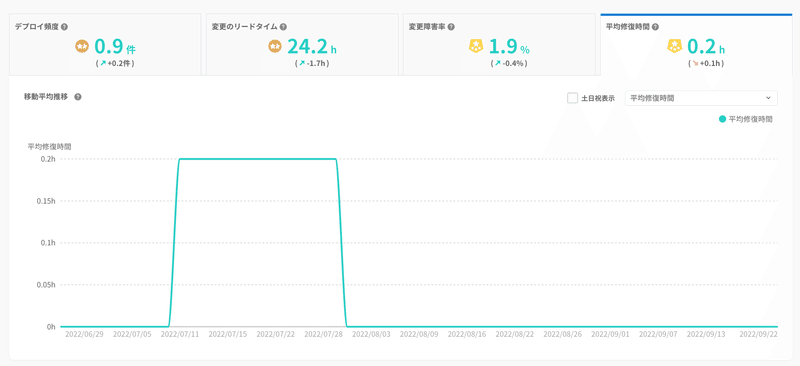
Task: Click the 0.1h y-axis label
Action: point(49,243)
